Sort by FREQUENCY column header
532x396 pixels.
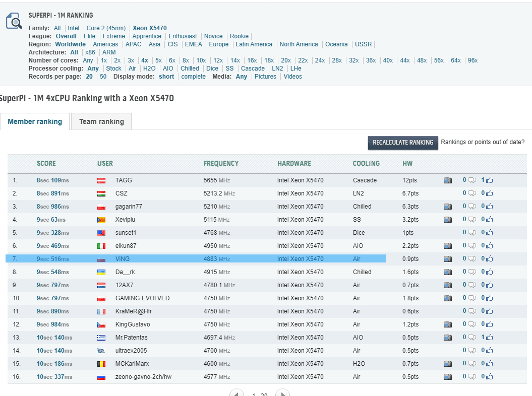point(221,163)
